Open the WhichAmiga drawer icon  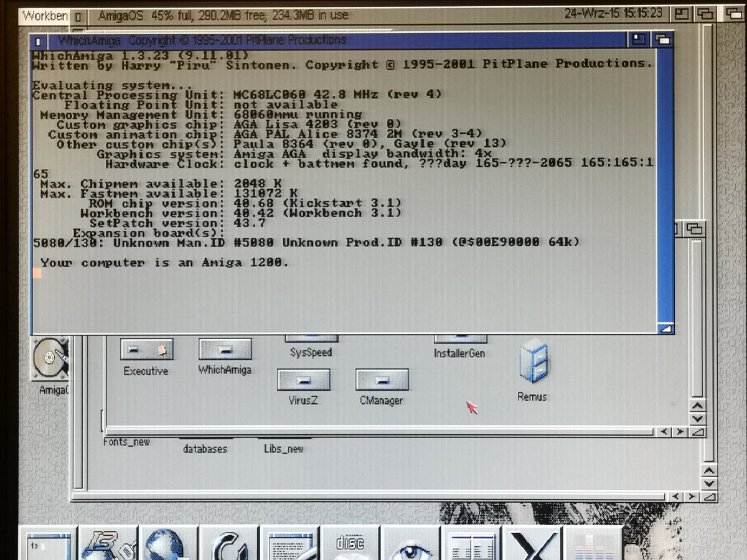coord(225,350)
